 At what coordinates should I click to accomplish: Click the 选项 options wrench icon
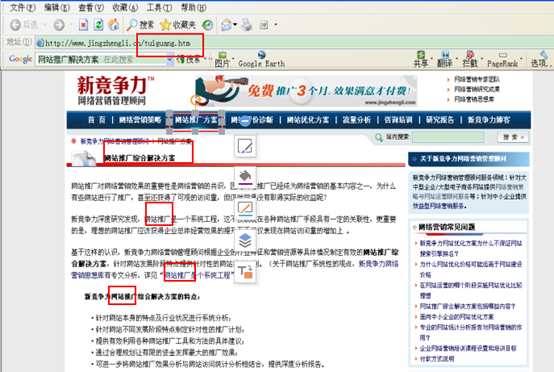coord(543,55)
